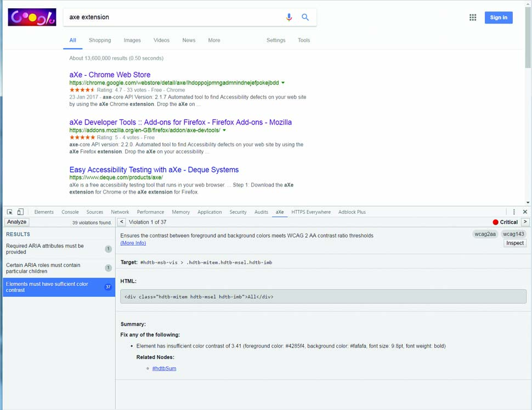
Task: Open the search Settings menu
Action: pyautogui.click(x=276, y=41)
